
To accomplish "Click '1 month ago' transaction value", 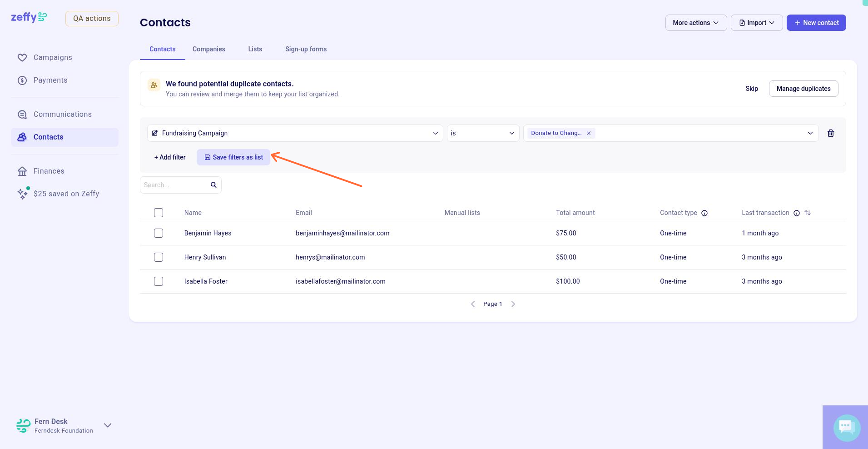I will click(760, 233).
